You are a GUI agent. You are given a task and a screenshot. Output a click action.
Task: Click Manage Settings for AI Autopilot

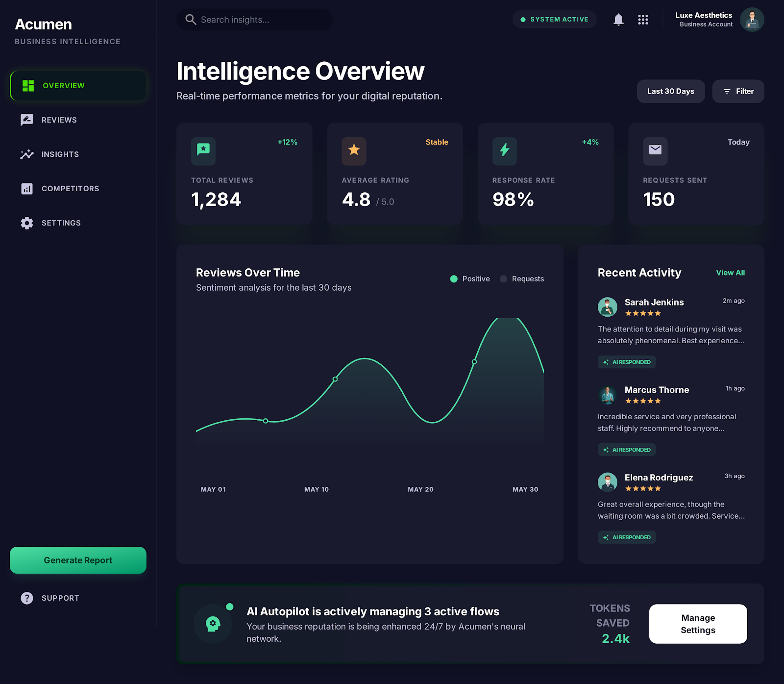pyautogui.click(x=698, y=624)
